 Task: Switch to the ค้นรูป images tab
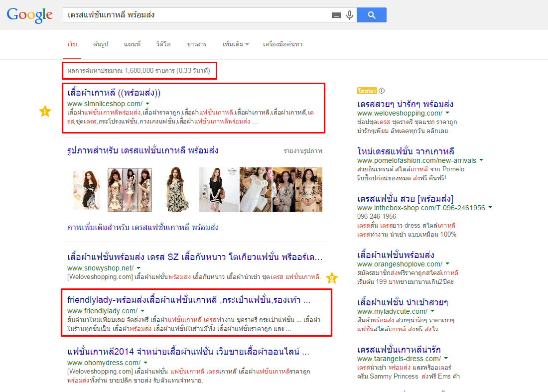click(x=100, y=44)
